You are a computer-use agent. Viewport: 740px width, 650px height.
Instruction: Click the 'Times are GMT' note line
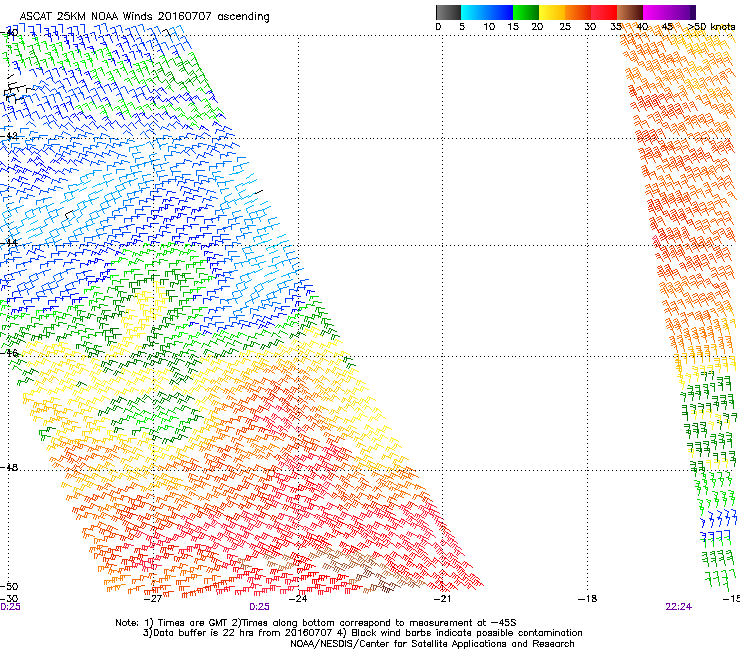pos(316,623)
